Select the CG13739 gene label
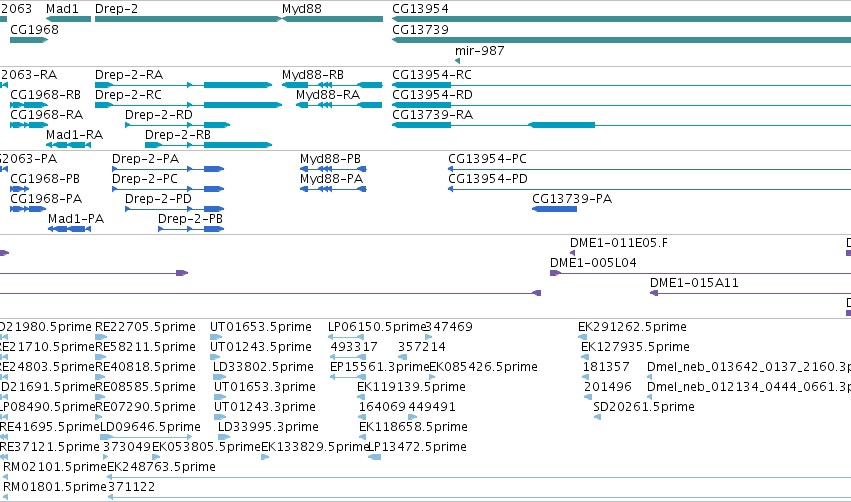 (x=420, y=29)
